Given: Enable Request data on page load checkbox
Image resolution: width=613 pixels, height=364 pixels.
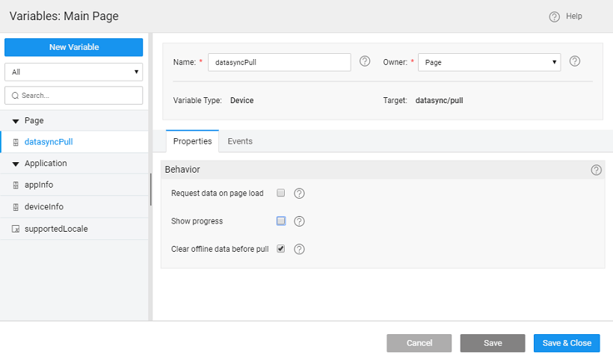Looking at the screenshot, I should (x=281, y=193).
